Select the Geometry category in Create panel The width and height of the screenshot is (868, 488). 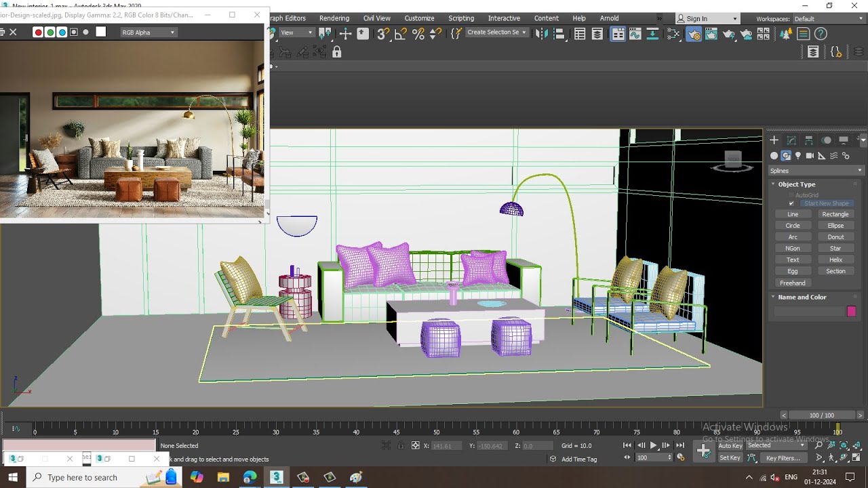[774, 155]
